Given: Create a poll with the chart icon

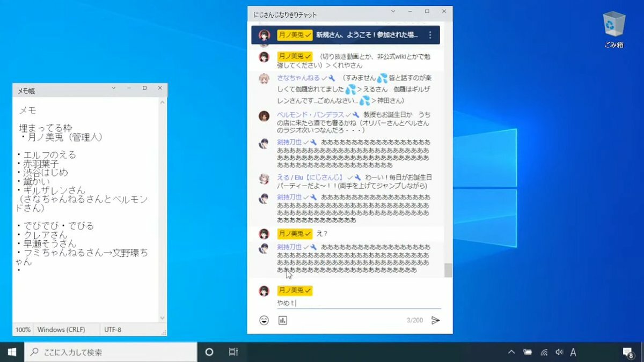Looking at the screenshot, I should point(283,320).
